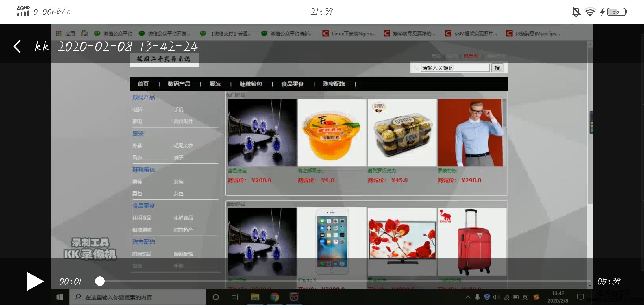The height and width of the screenshot is (305, 644).
Task: Click the 费列罗巧克力 product name
Action: pyautogui.click(x=382, y=171)
